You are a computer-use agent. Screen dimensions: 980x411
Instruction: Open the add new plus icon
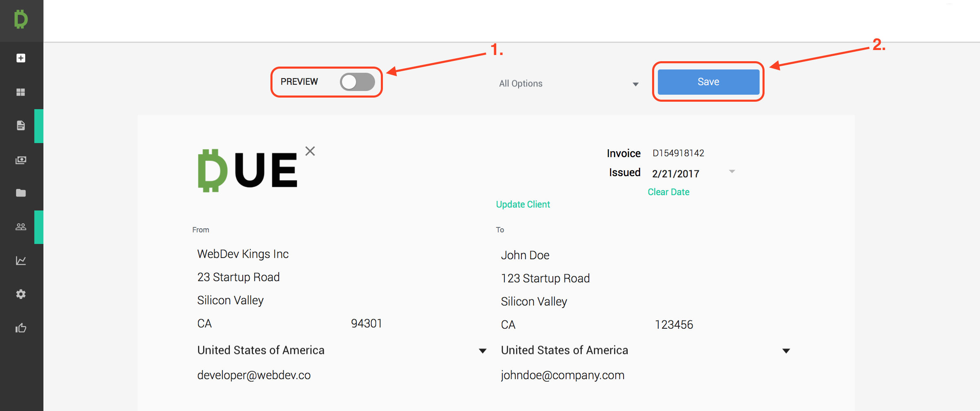[21, 58]
